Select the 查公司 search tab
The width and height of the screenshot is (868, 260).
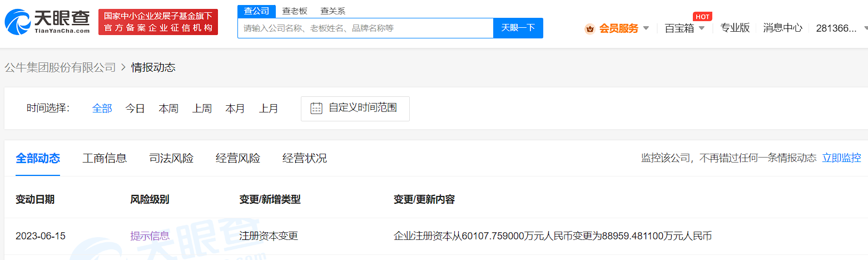(256, 11)
